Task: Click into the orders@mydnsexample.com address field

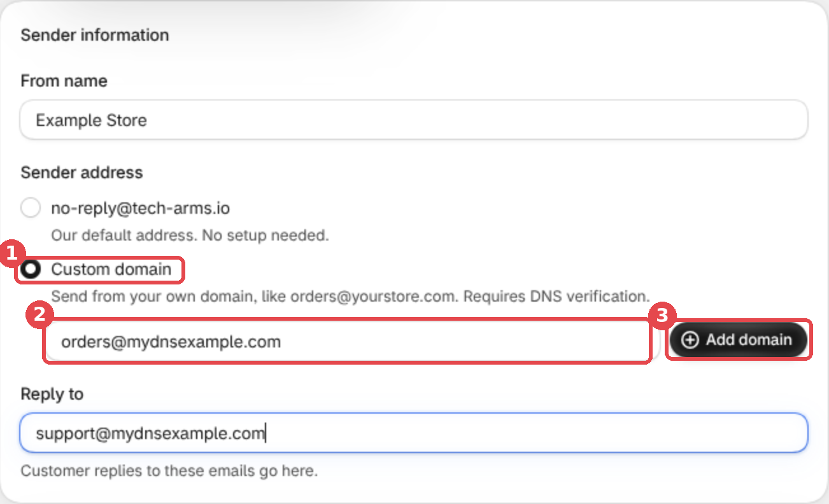Action: point(348,342)
